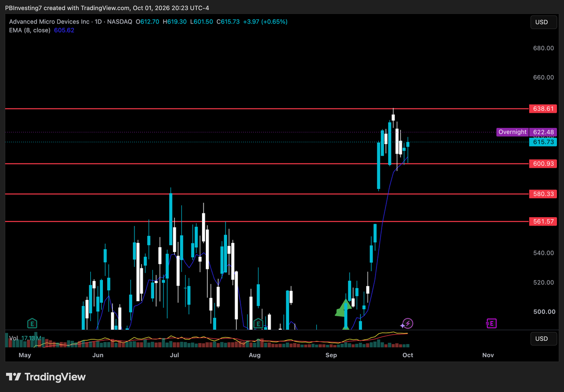
Task: Click the May label on time axis
Action: (25, 355)
